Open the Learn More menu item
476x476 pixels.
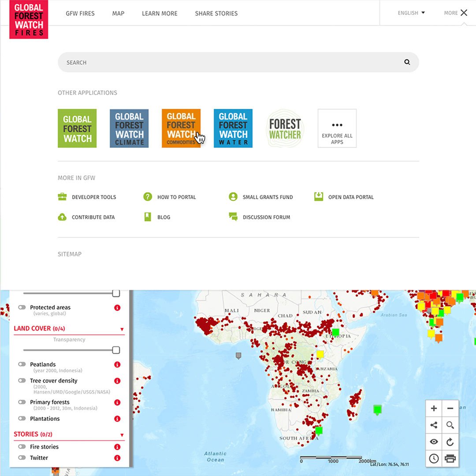[160, 13]
